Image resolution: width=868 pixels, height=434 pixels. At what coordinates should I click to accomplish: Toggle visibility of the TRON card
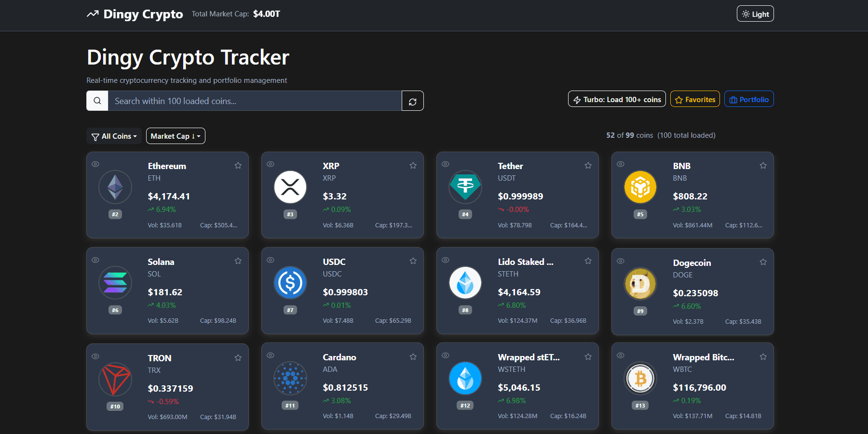pyautogui.click(x=95, y=356)
